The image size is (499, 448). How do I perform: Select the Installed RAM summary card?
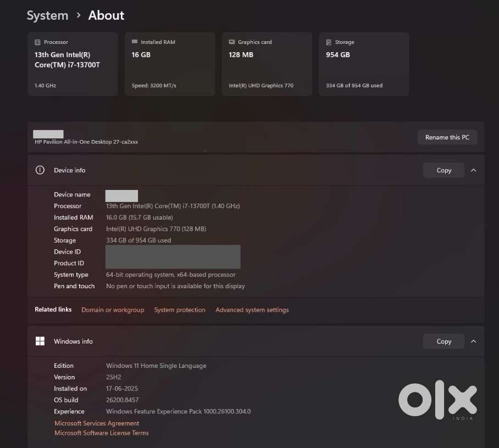point(170,64)
